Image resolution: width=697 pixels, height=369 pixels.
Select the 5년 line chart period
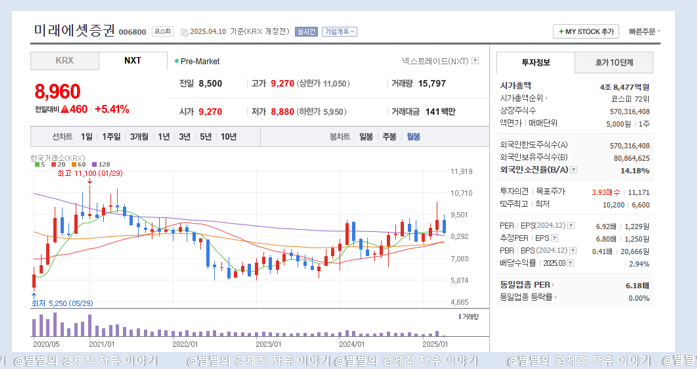[205, 137]
